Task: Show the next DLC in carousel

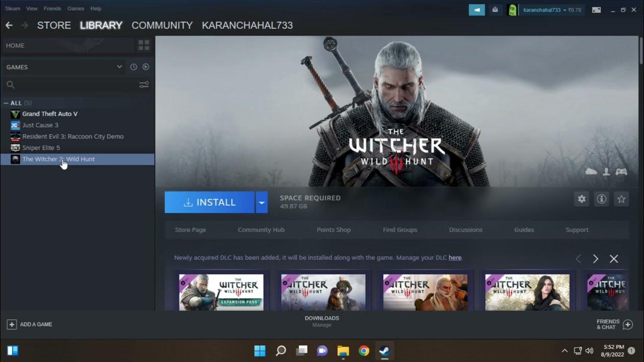Action: click(x=596, y=258)
